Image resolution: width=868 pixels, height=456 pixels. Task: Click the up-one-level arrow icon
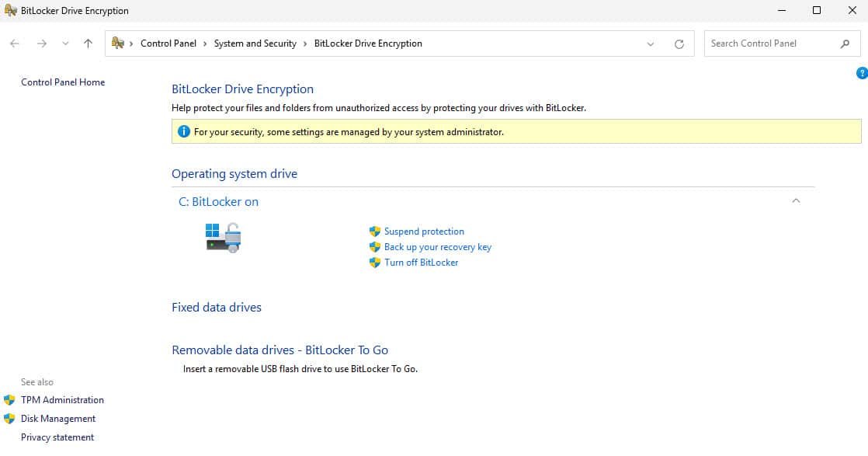coord(88,44)
